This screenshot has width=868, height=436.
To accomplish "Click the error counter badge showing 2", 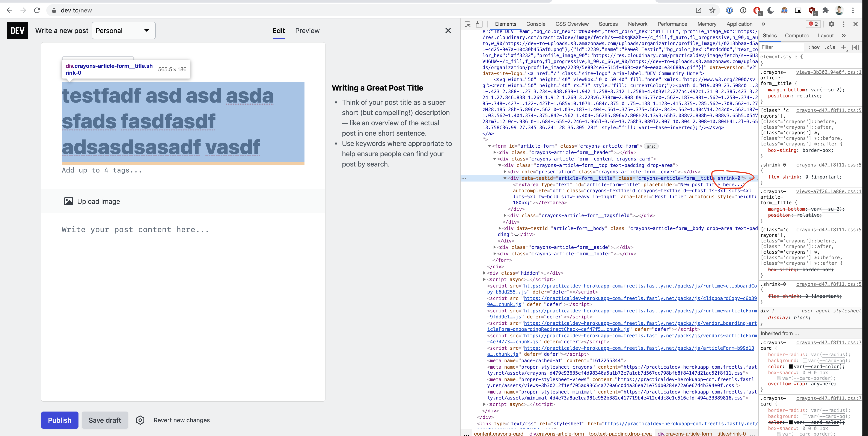I will 813,24.
